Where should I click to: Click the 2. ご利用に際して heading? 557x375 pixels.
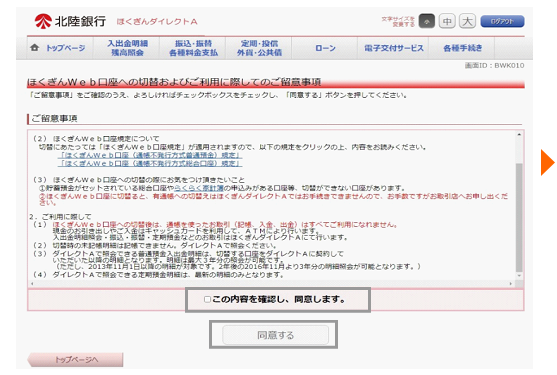tap(60, 216)
